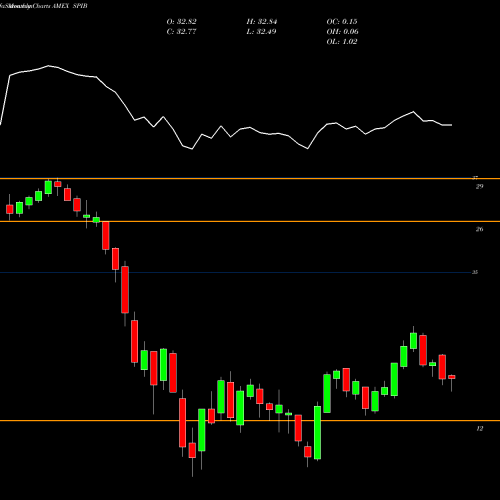Select the last red candlestick on the chart
500x500 pixels.
[x=452, y=377]
